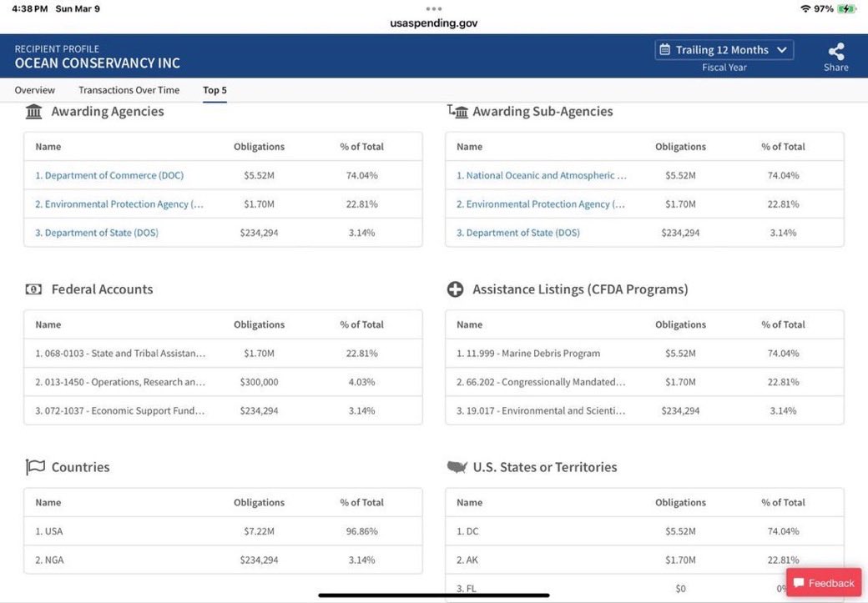Tap the usaspending.gov address bar
The width and height of the screenshot is (868, 603).
point(433,23)
